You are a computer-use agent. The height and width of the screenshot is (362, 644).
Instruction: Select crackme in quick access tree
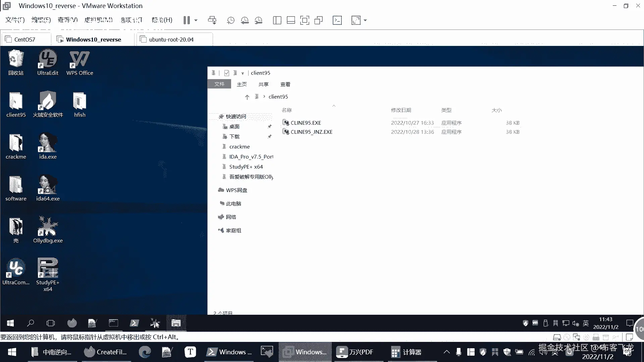(x=239, y=147)
